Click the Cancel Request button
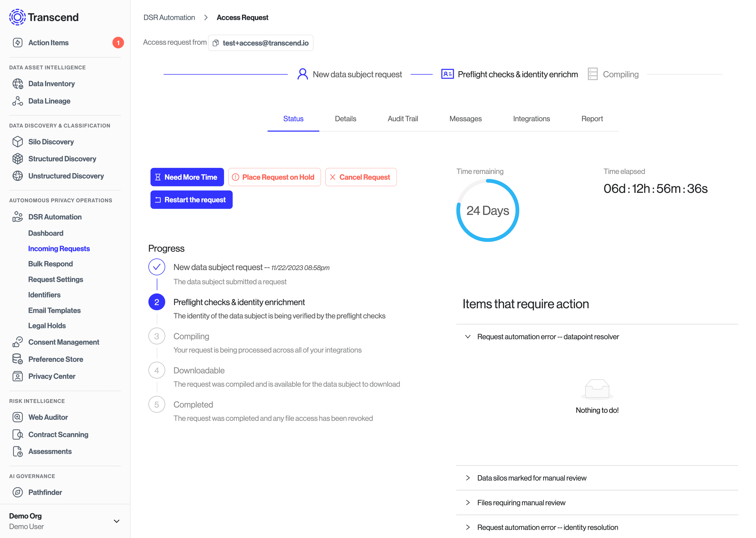 360,177
